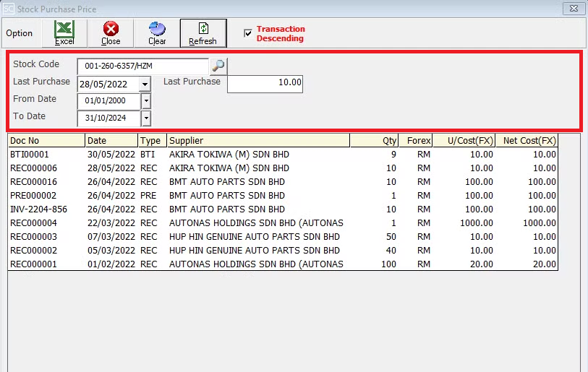588x372 pixels.
Task: Select row REC000016
Action: point(283,182)
